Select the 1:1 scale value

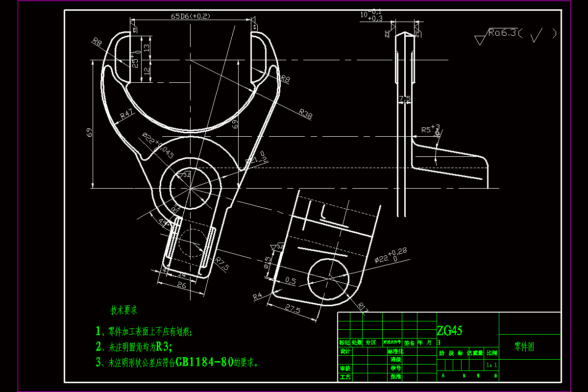(x=491, y=365)
